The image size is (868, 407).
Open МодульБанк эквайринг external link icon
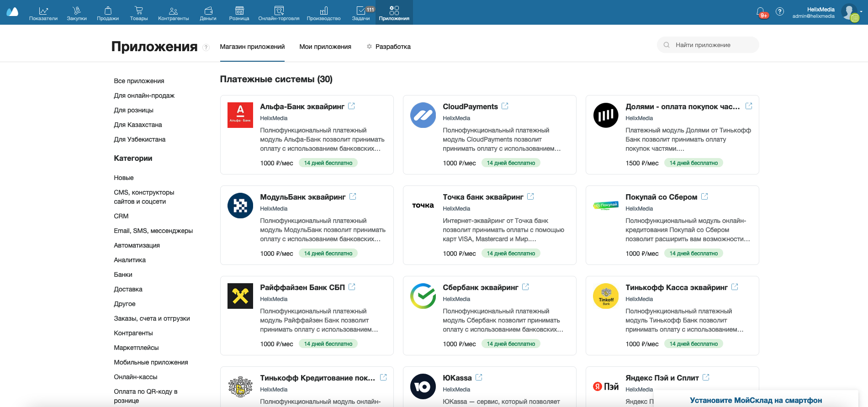point(353,196)
